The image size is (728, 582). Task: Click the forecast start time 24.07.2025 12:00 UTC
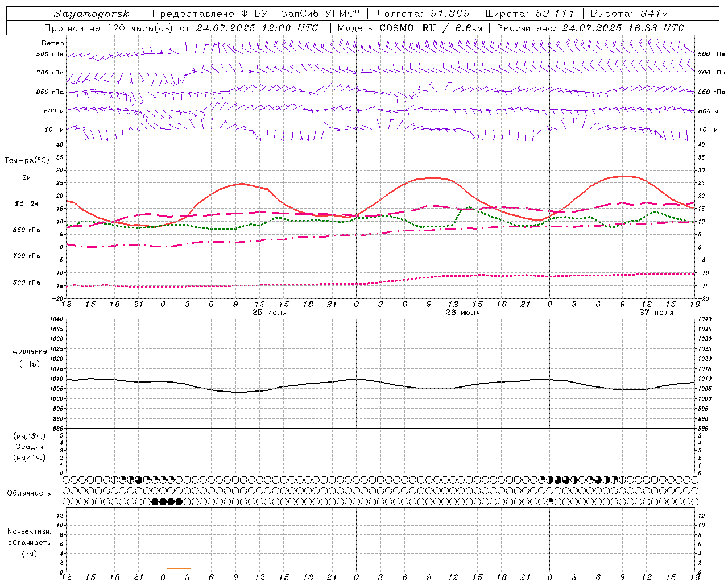point(257,28)
